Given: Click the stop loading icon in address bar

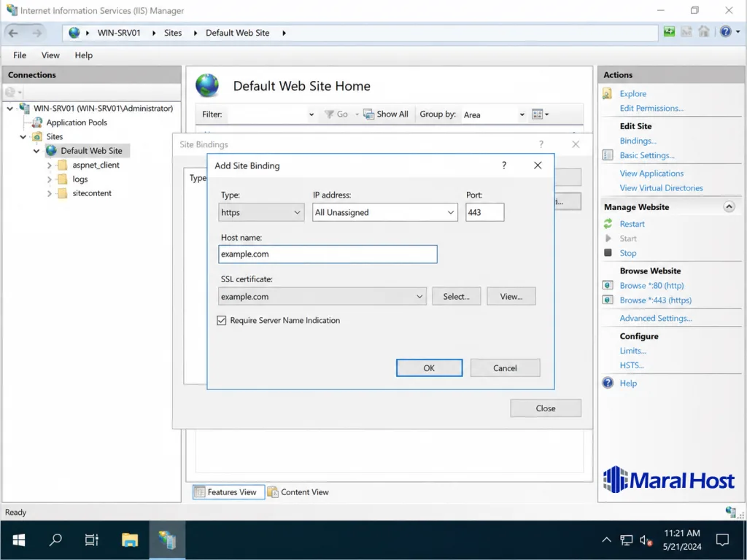Looking at the screenshot, I should (x=686, y=32).
